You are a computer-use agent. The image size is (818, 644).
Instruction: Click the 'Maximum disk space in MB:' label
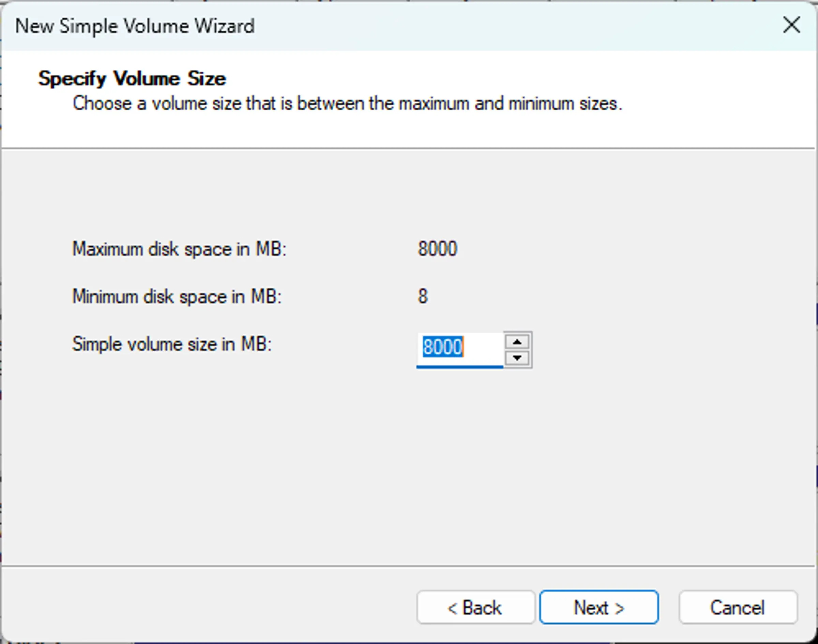coord(180,249)
